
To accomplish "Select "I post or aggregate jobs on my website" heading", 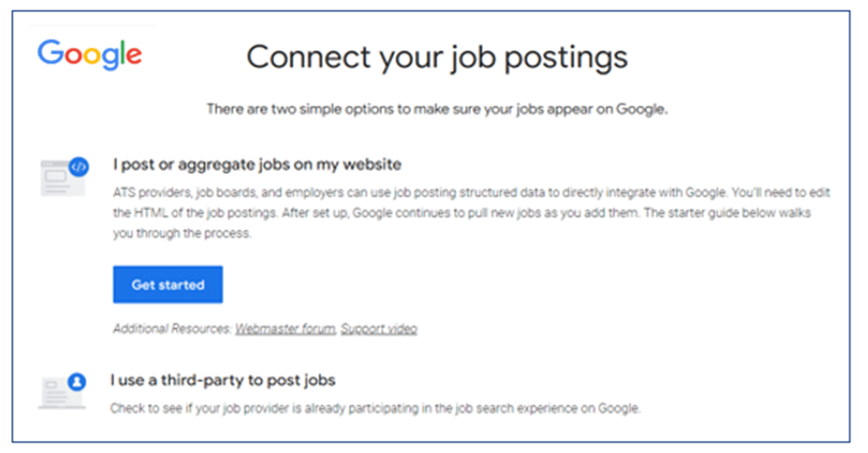I will [257, 165].
